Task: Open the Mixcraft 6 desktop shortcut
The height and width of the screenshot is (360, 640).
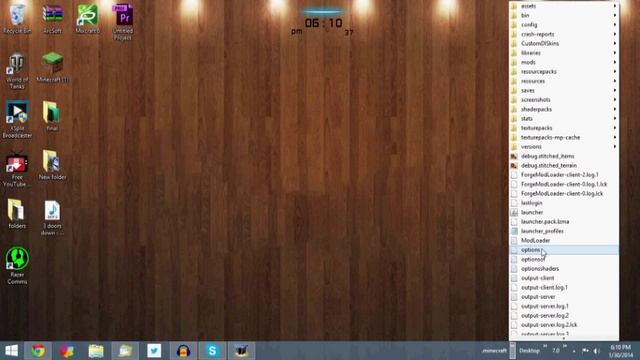Action: (x=87, y=18)
